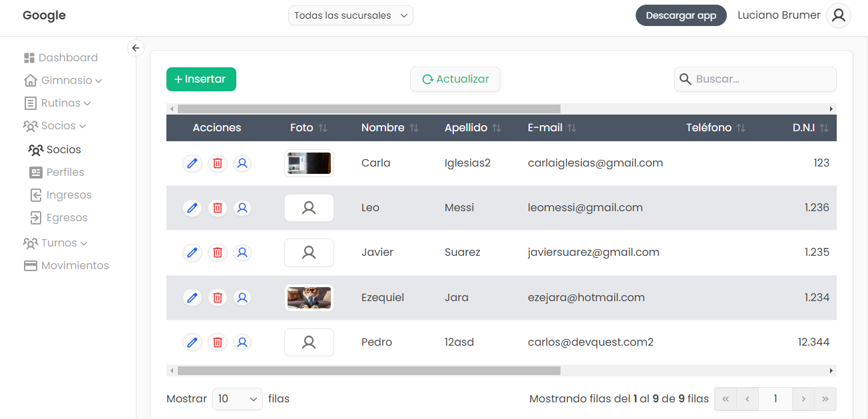The height and width of the screenshot is (419, 868).
Task: Open the profile icon for Javier
Action: coord(242,252)
